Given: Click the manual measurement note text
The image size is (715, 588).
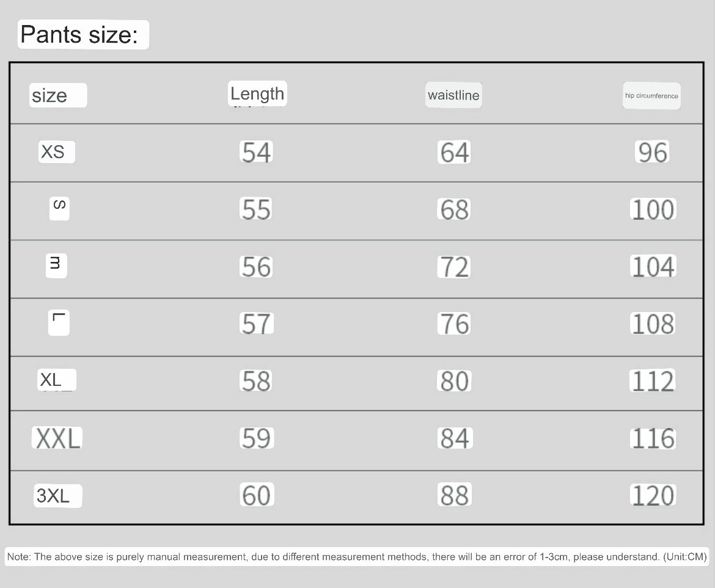Looking at the screenshot, I should (357, 557).
